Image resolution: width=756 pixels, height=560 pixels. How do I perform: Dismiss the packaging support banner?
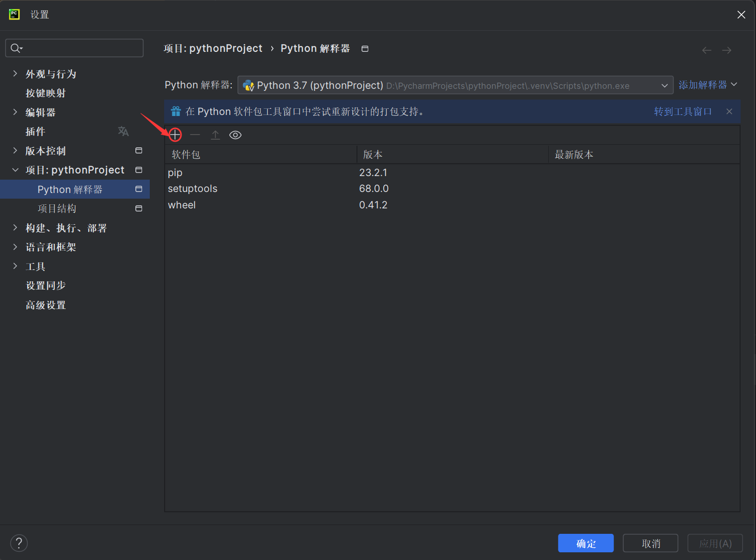[729, 111]
